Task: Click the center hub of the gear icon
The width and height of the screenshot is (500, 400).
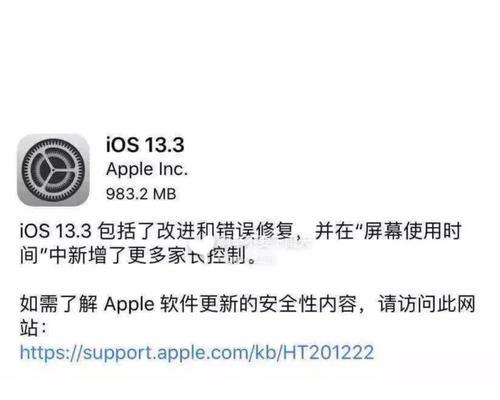Action: [53, 170]
